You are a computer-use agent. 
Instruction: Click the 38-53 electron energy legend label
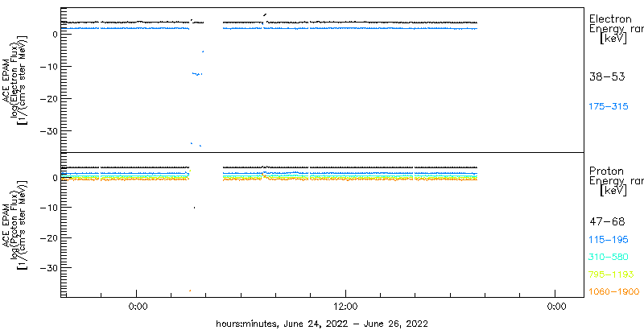tap(607, 76)
